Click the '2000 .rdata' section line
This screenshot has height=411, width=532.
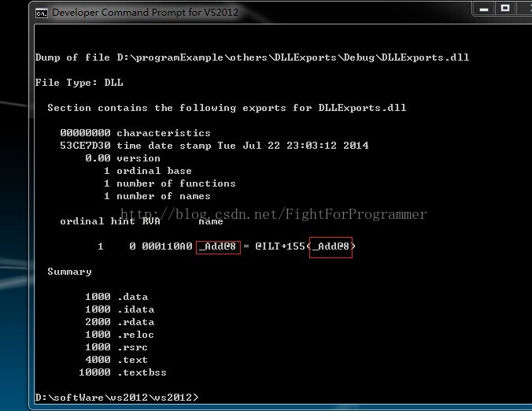[x=120, y=322]
